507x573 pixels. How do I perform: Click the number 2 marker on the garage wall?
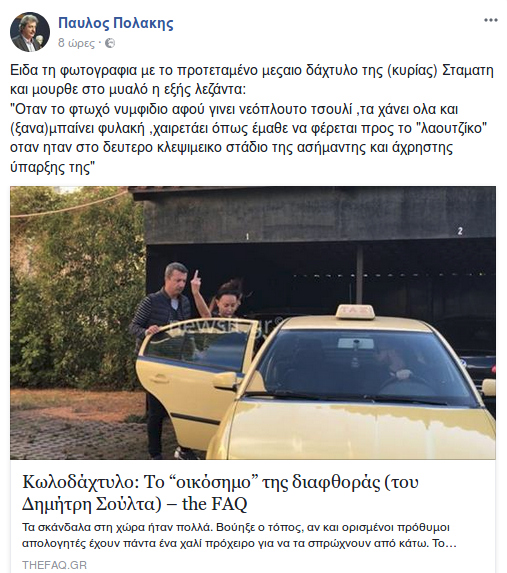(460, 231)
